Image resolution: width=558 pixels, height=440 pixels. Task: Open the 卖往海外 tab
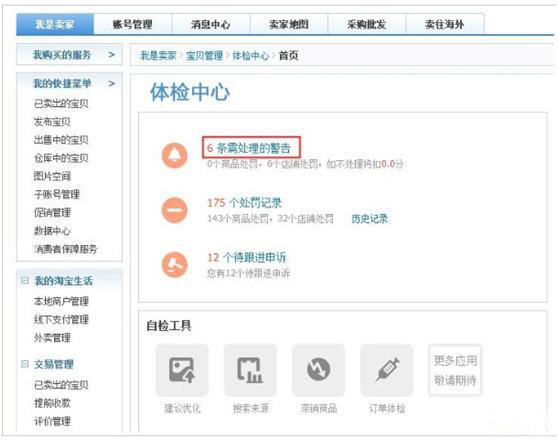[x=445, y=24]
